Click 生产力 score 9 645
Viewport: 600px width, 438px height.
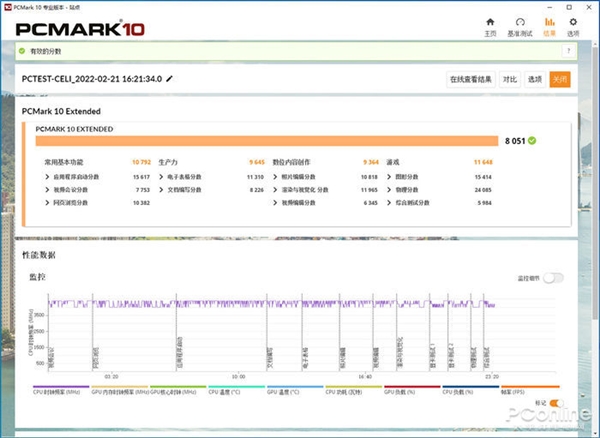tap(257, 162)
